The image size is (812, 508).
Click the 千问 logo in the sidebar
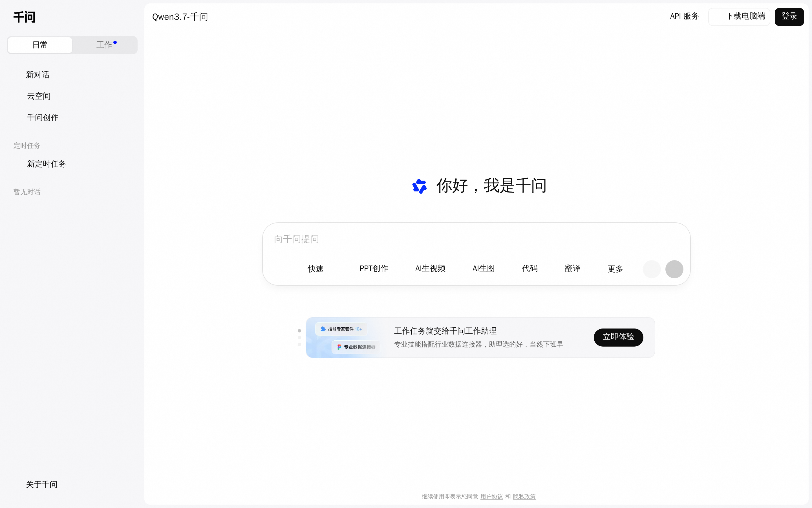point(24,17)
